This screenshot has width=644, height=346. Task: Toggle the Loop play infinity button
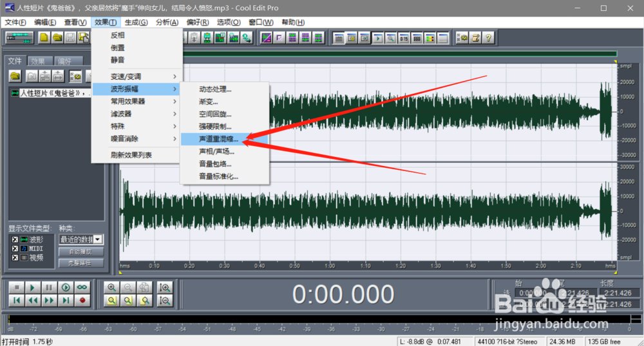82,287
